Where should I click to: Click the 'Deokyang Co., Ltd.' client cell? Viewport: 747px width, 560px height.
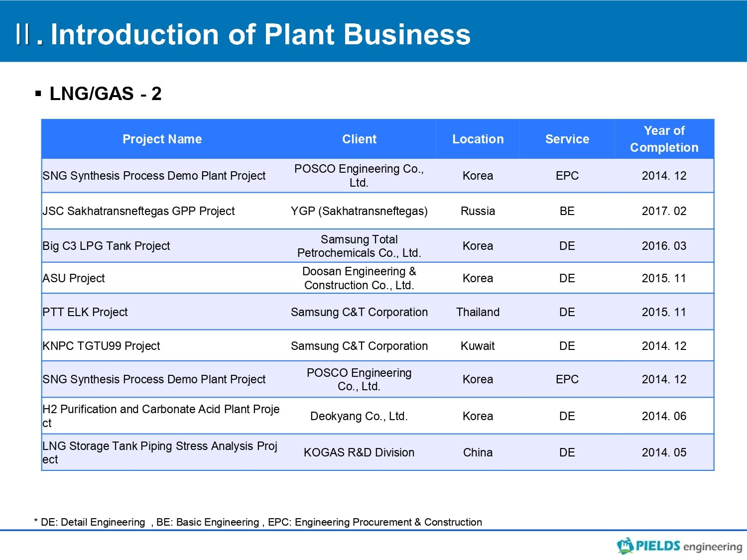(x=359, y=416)
